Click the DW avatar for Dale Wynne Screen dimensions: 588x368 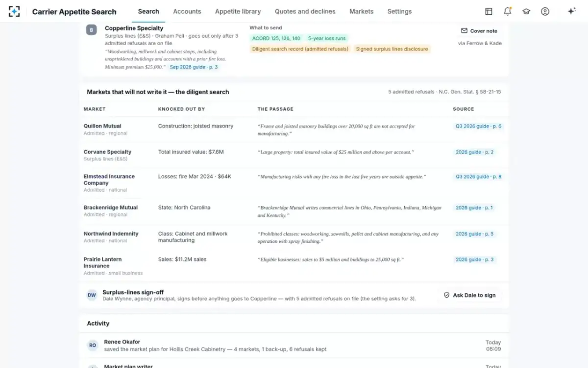(x=92, y=295)
